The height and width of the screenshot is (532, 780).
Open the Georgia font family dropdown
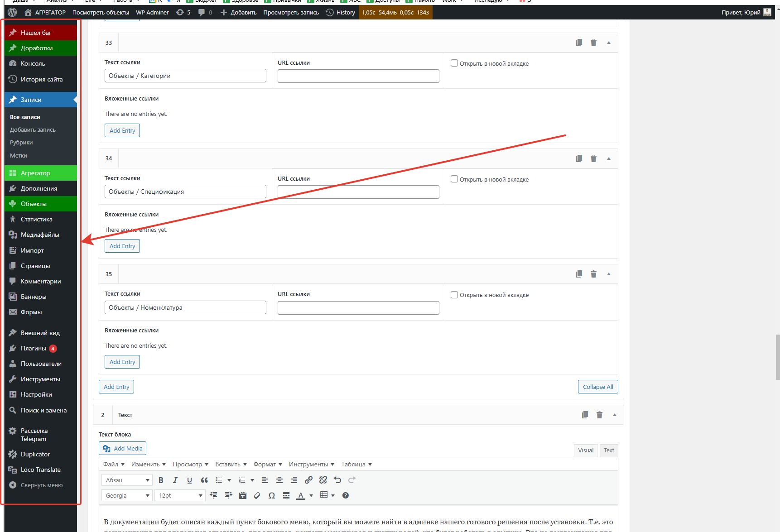point(127,495)
